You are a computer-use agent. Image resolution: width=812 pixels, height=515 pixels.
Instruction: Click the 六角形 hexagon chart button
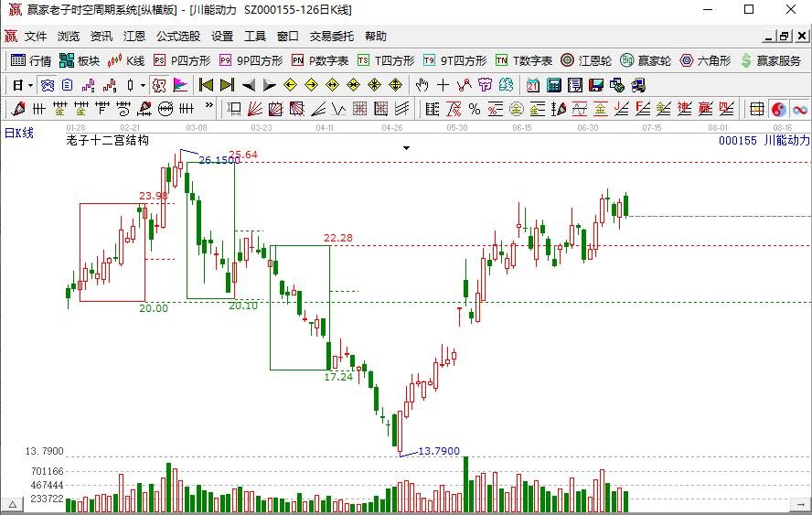(x=705, y=60)
